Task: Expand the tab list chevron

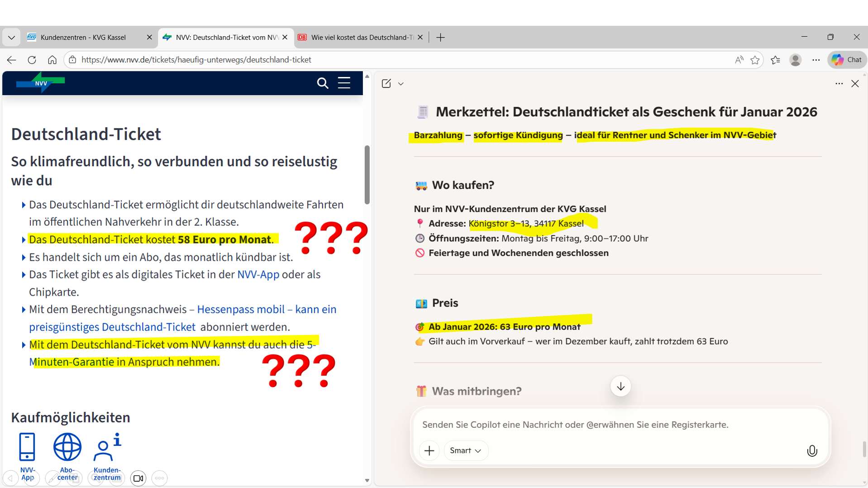Action: (x=11, y=38)
